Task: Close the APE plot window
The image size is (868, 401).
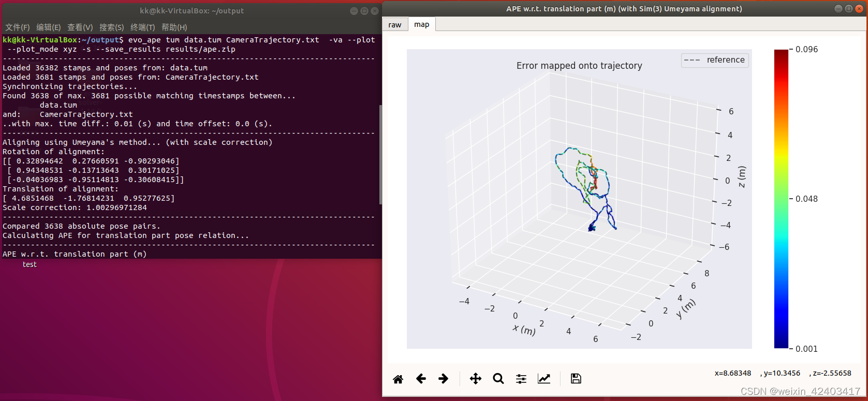Action: pos(860,9)
